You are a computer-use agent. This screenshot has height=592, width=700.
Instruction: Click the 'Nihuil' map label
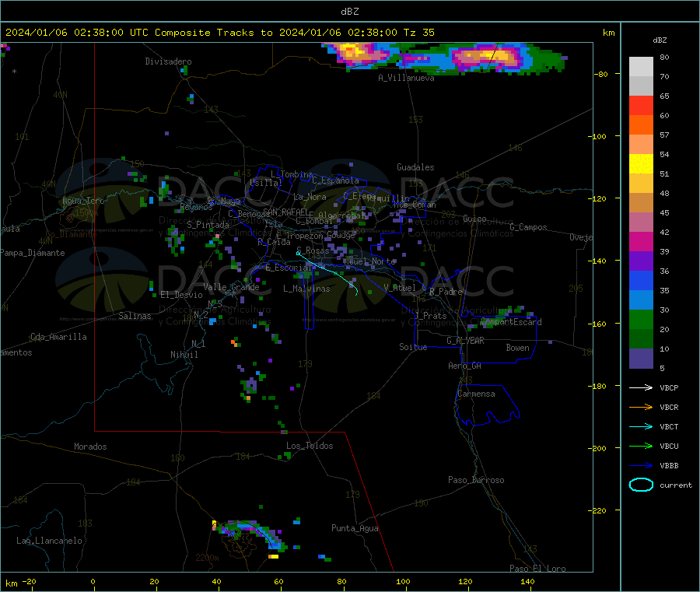tap(184, 355)
